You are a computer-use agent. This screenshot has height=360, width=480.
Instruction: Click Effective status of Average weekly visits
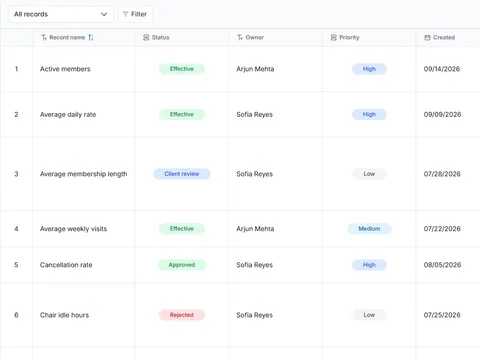pyautogui.click(x=182, y=229)
